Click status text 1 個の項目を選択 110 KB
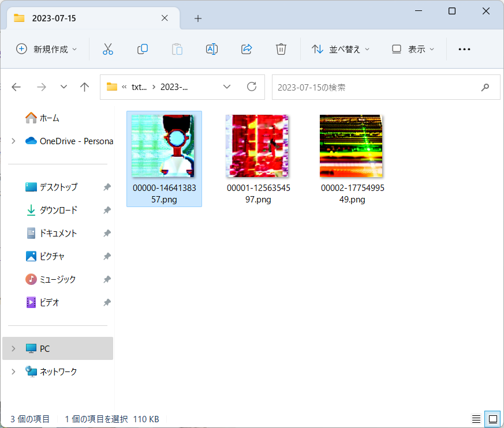 pos(112,419)
